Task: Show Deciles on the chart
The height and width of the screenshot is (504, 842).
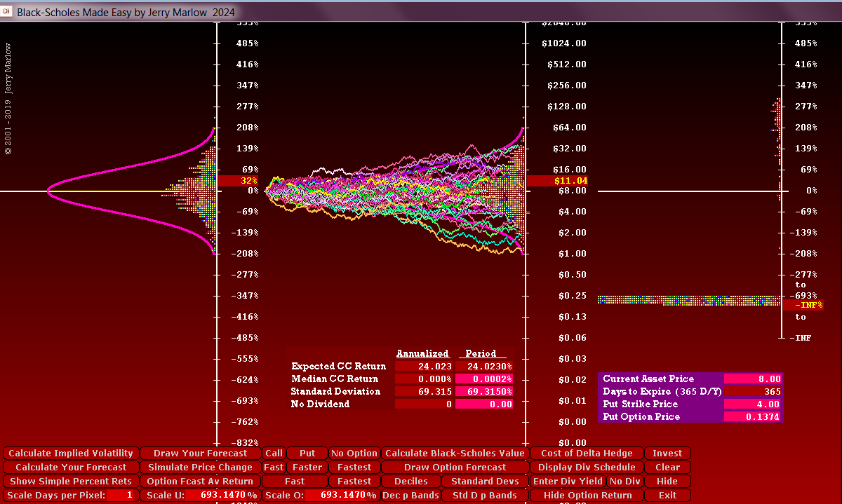Action: pos(410,482)
